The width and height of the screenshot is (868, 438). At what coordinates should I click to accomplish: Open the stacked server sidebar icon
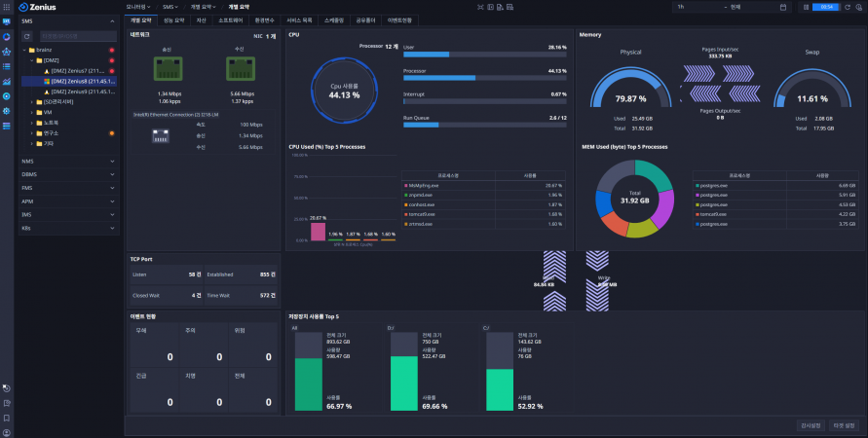[7, 126]
